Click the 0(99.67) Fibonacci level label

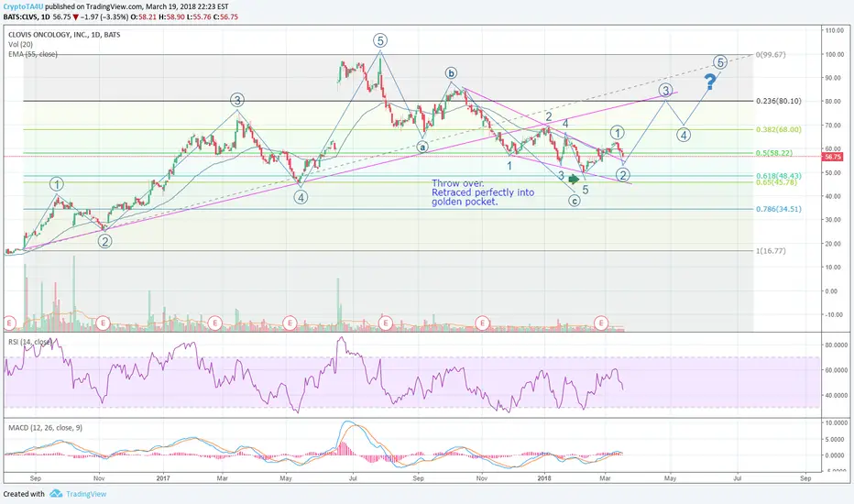(x=771, y=54)
